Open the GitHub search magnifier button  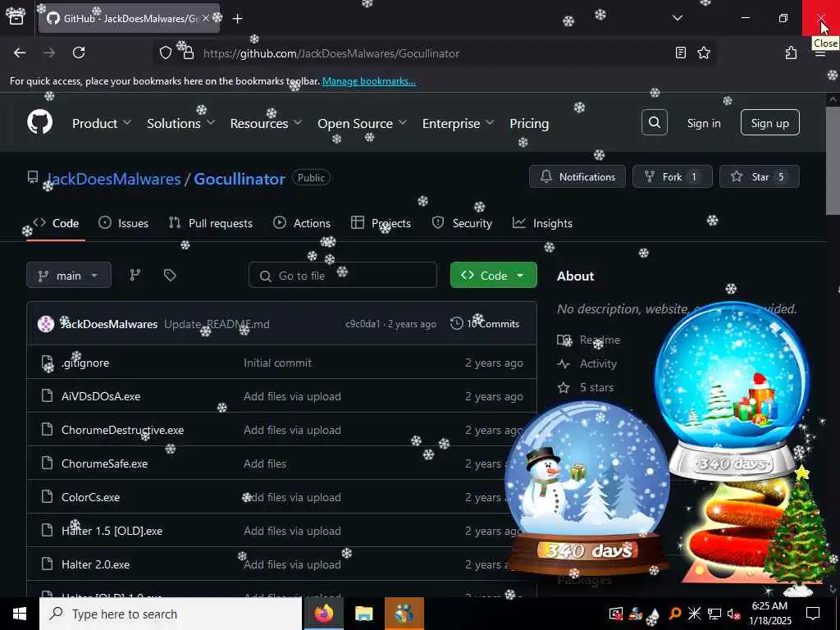tap(654, 123)
